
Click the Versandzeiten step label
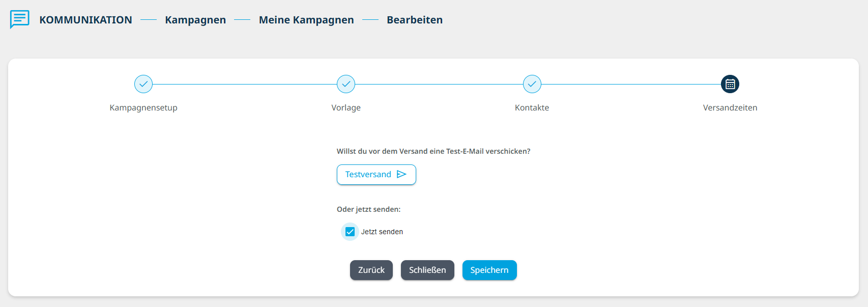click(730, 108)
